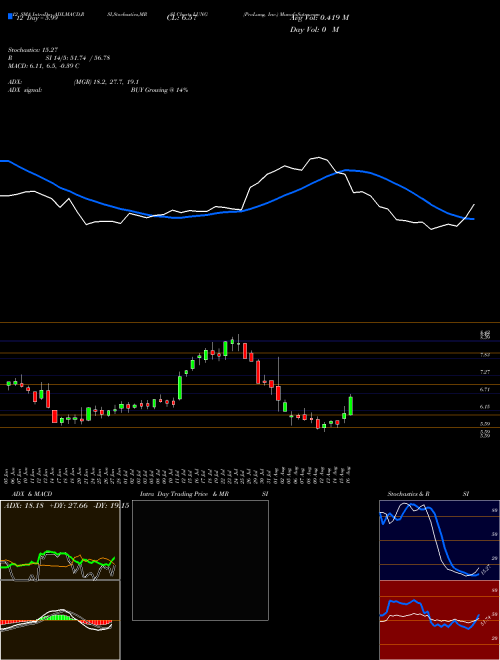500x660 pixels.
Task: Click the '+DY: 27.66' value in ADX panel
Action: [x=69, y=505]
